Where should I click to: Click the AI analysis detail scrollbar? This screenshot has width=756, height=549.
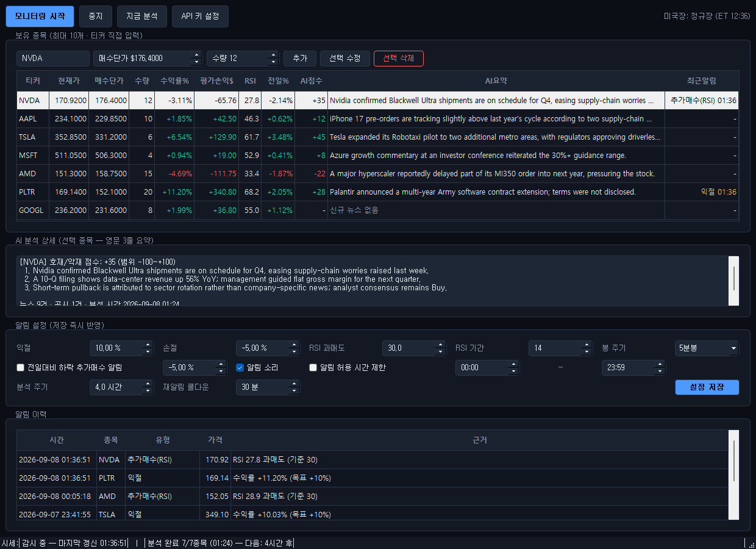point(734,281)
